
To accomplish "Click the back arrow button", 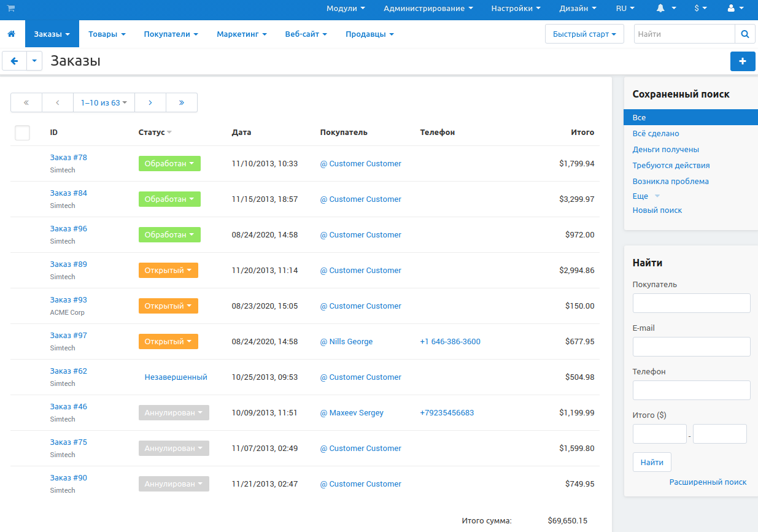I will pos(15,61).
